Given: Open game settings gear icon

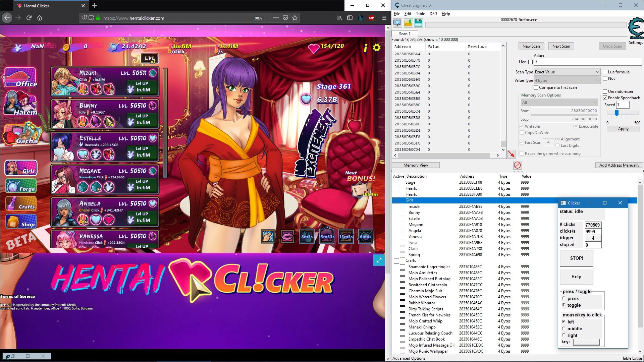Looking at the screenshot, I should [x=377, y=48].
